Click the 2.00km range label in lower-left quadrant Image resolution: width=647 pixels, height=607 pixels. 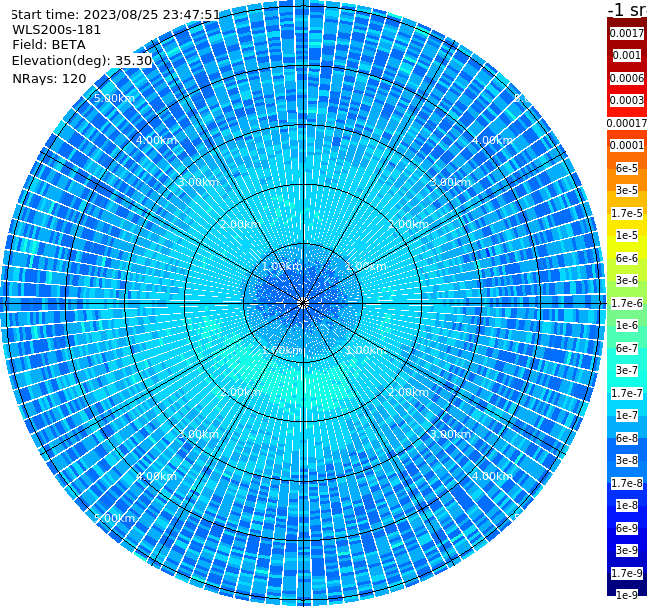[241, 392]
